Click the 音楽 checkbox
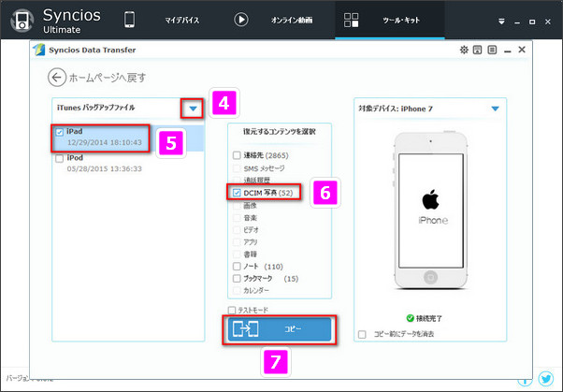This screenshot has width=563, height=392. (x=237, y=218)
